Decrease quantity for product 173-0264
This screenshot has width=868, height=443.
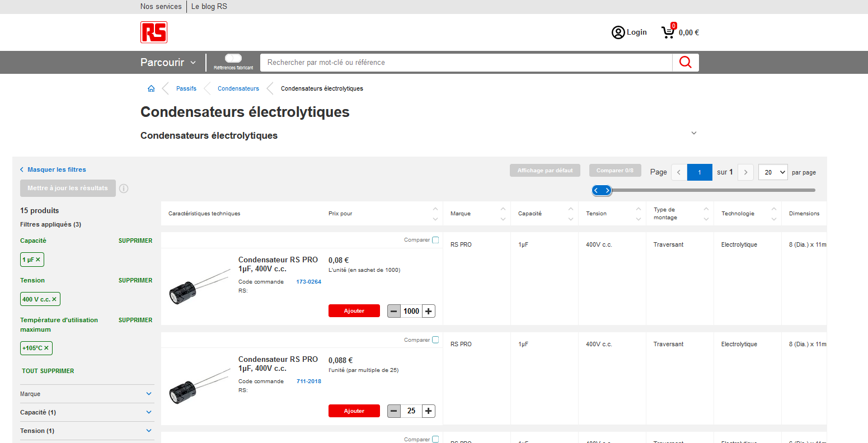(394, 311)
